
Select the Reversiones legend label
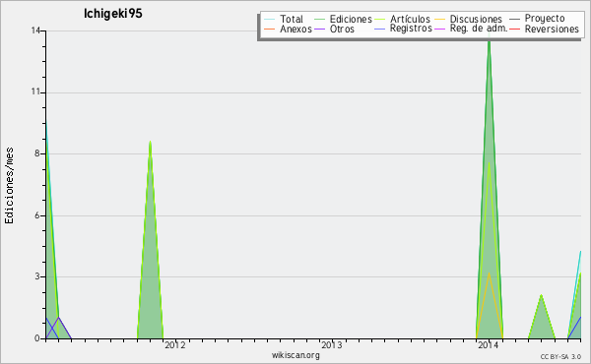(552, 29)
